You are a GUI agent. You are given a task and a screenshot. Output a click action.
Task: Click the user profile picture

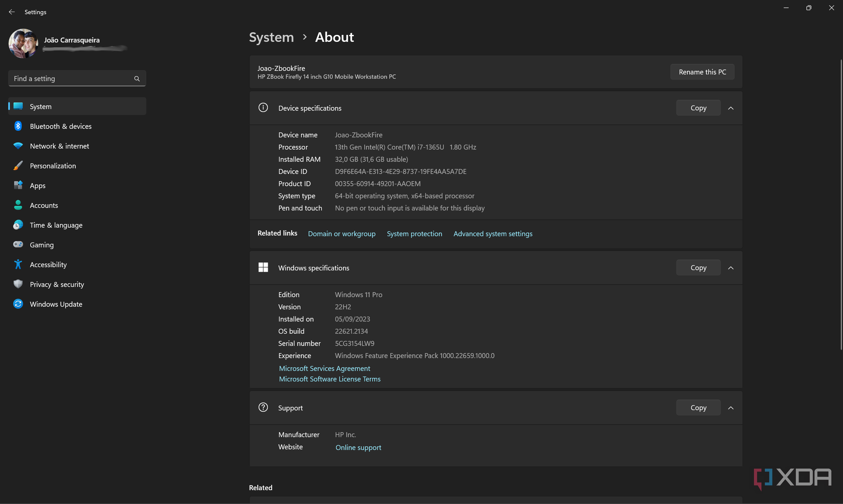pos(23,43)
